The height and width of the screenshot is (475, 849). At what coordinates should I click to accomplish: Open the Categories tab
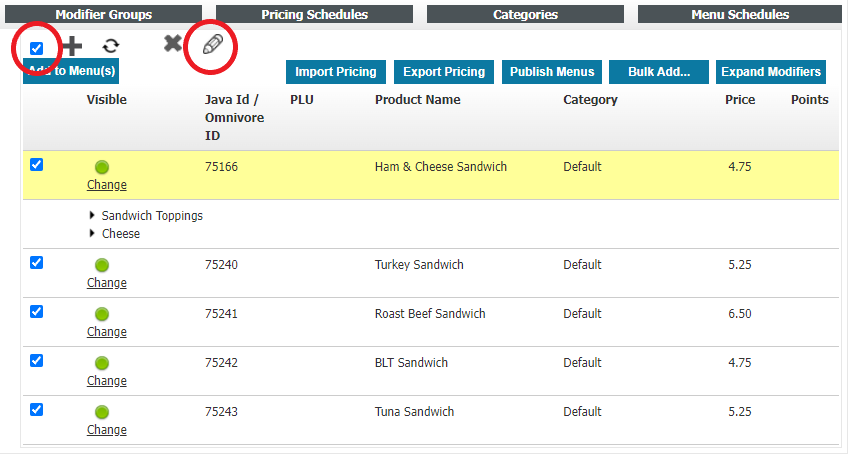point(525,15)
